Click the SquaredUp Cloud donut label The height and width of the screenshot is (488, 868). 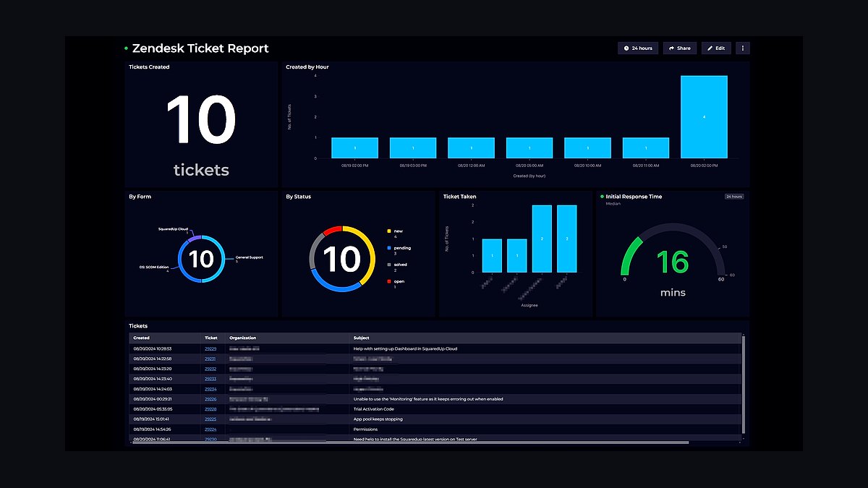pyautogui.click(x=174, y=229)
